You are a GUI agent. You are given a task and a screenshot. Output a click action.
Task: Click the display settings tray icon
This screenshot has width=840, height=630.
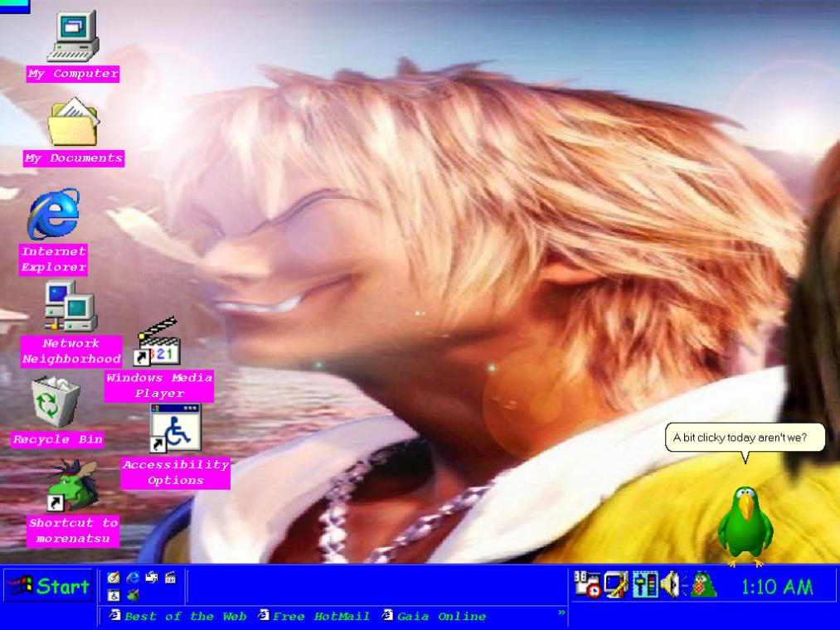(x=616, y=584)
